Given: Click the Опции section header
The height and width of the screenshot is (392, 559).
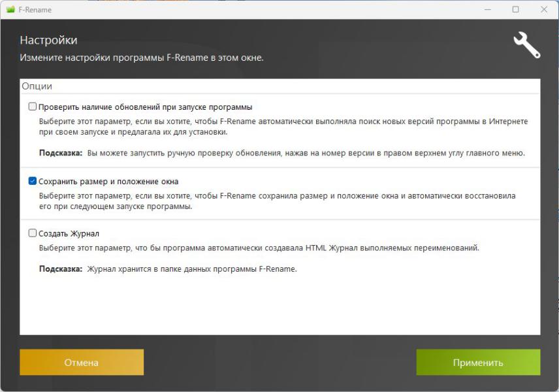Looking at the screenshot, I should (x=37, y=86).
